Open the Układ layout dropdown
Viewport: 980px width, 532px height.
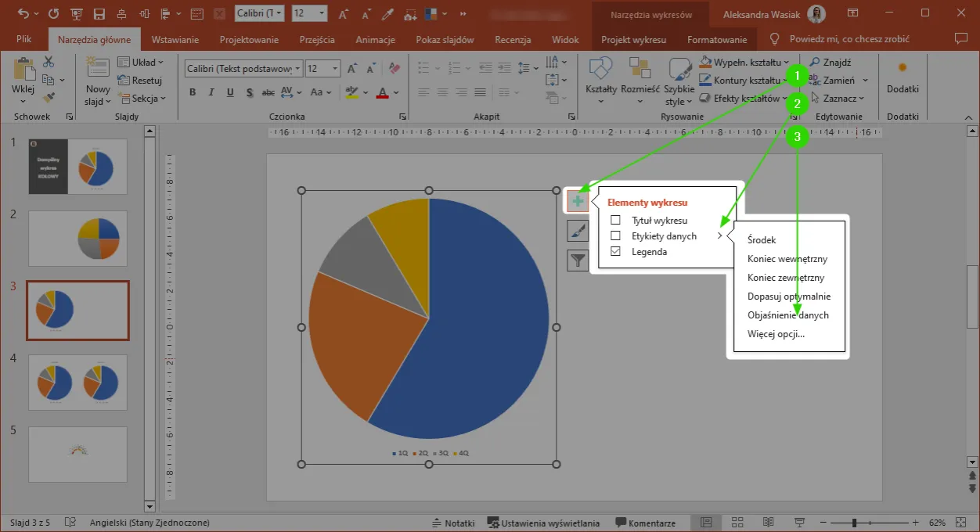[x=142, y=63]
